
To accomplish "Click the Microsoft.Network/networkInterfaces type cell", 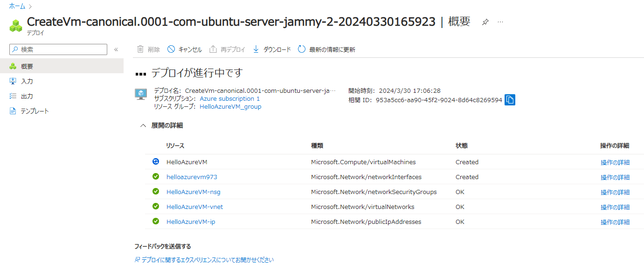I will 366,177.
